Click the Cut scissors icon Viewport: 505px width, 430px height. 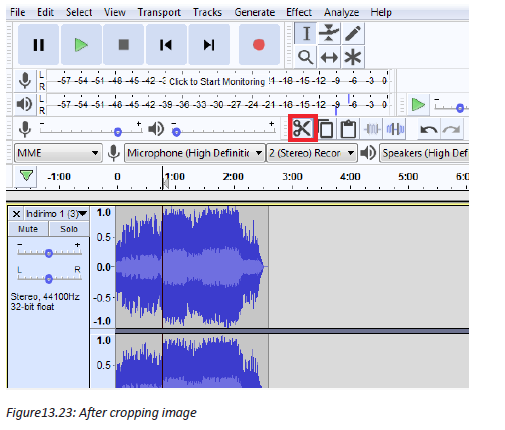302,128
